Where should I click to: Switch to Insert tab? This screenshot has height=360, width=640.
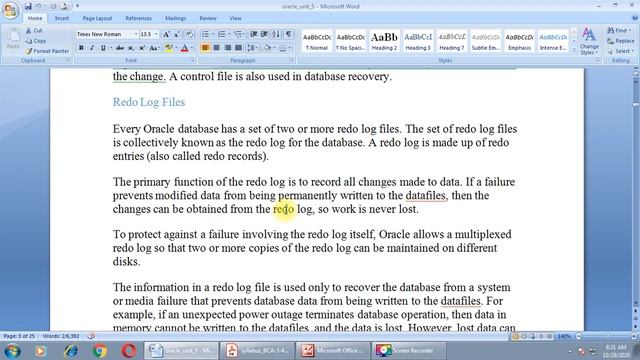(x=62, y=18)
